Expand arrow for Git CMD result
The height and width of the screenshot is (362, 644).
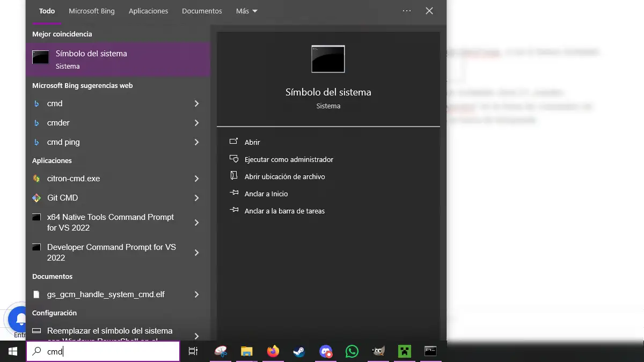[x=196, y=198]
